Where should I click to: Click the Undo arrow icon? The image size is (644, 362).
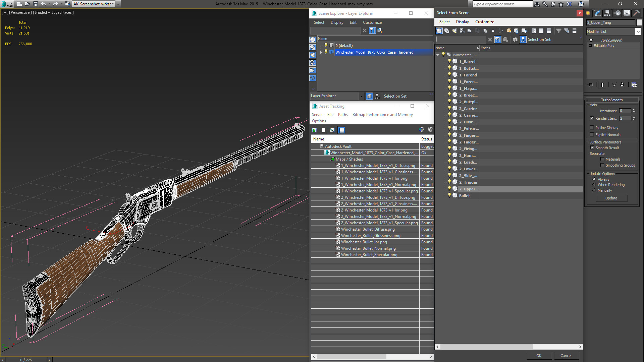click(44, 4)
